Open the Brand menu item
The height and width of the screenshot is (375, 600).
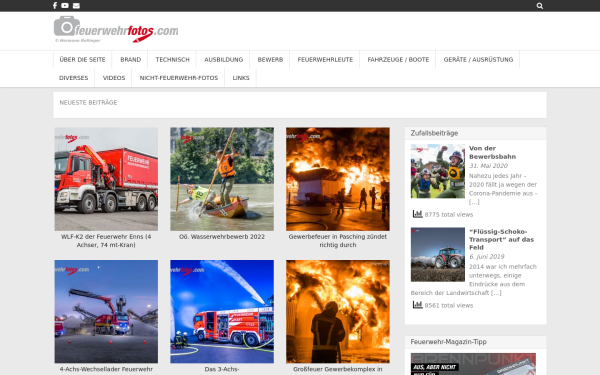130,60
